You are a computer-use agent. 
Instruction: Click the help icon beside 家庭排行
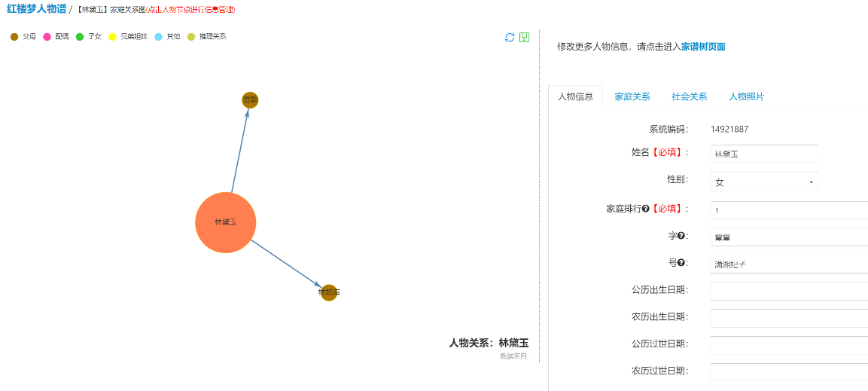point(645,209)
